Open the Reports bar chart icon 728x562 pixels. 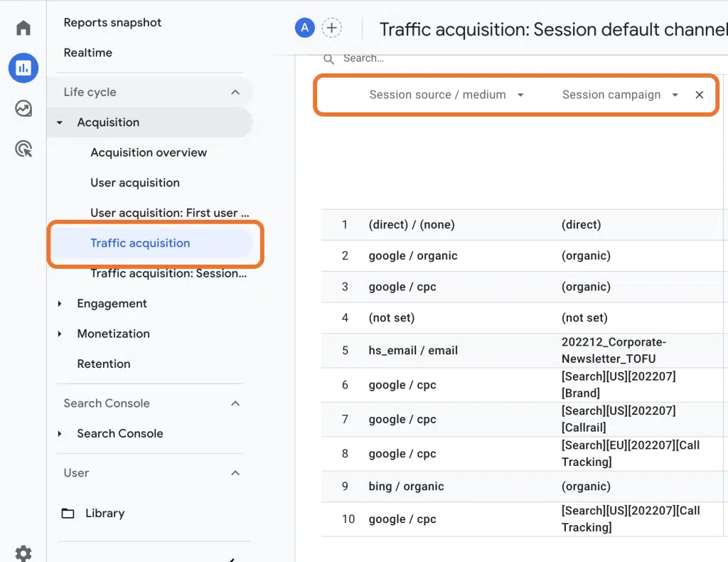[x=23, y=68]
